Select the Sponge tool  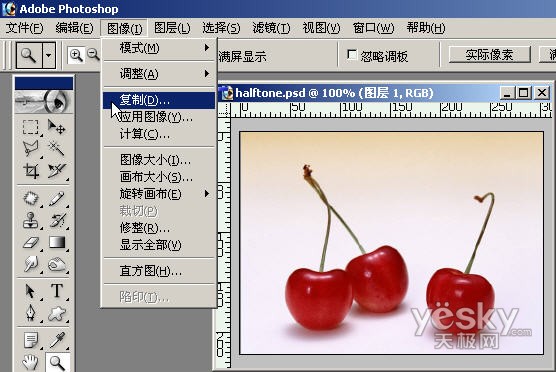57,264
